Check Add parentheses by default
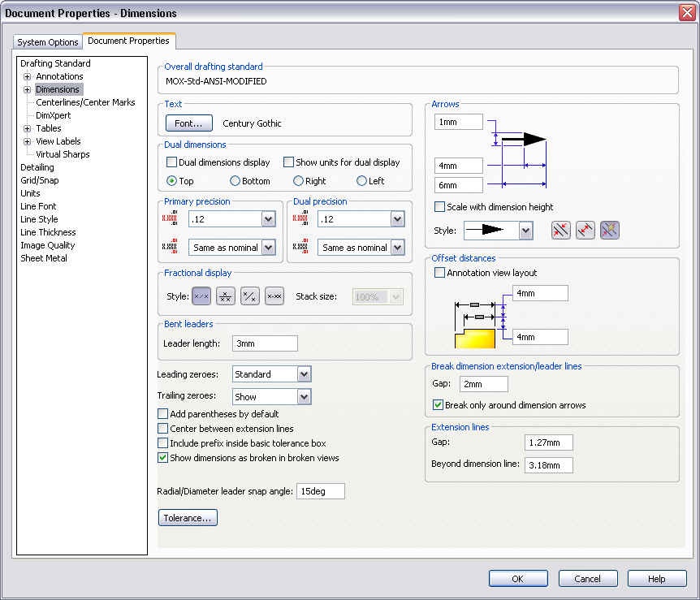Screen dimensions: 700x600 [x=163, y=414]
